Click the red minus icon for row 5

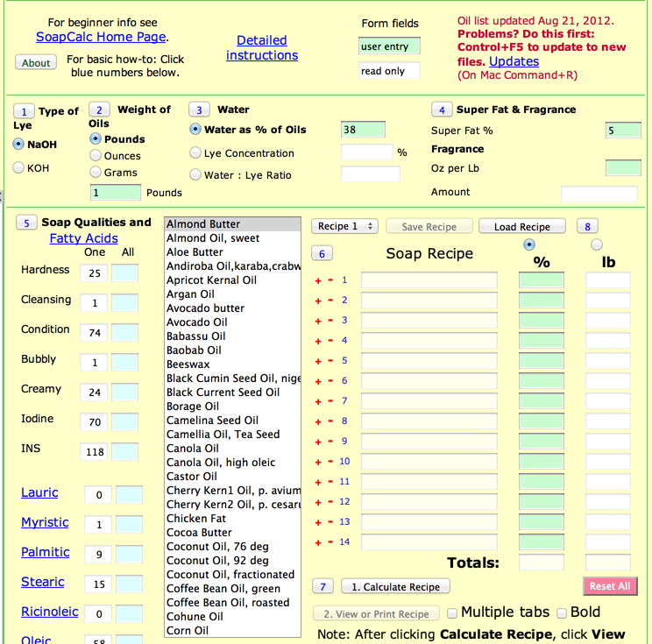330,361
